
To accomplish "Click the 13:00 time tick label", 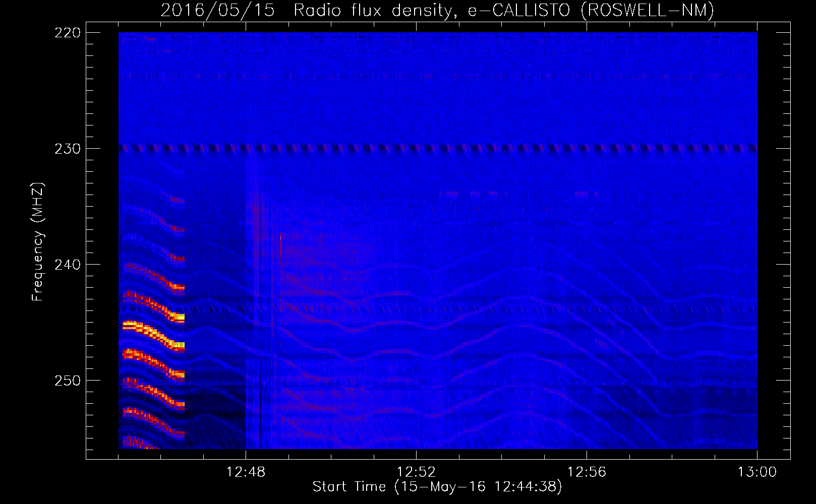I will (x=757, y=472).
